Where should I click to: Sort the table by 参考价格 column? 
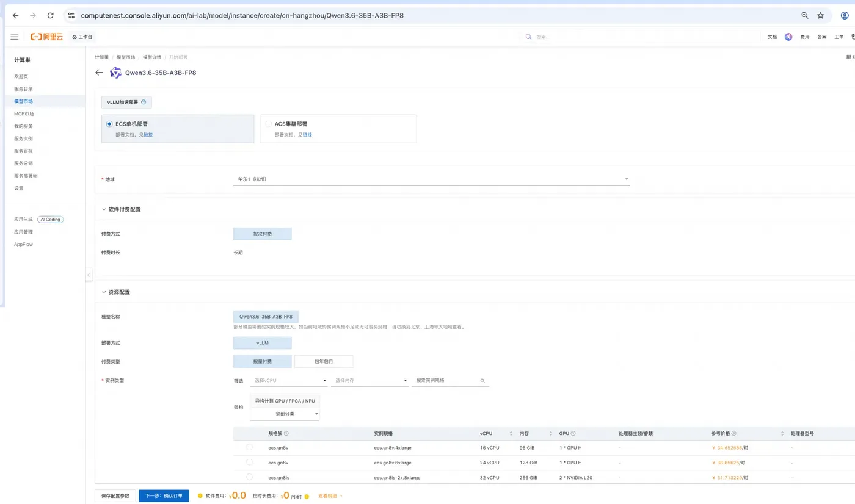click(782, 433)
